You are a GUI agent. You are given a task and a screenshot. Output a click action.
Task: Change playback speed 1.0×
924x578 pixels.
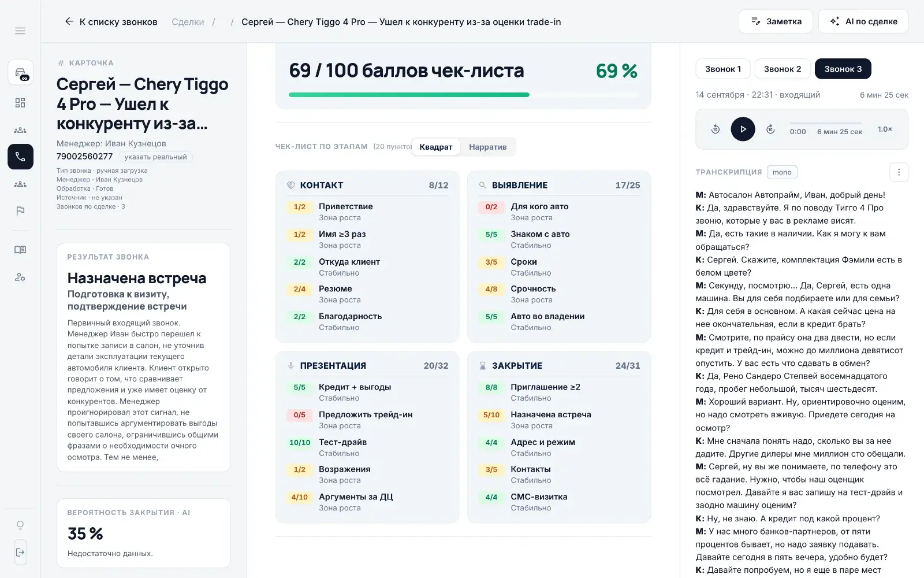point(885,129)
